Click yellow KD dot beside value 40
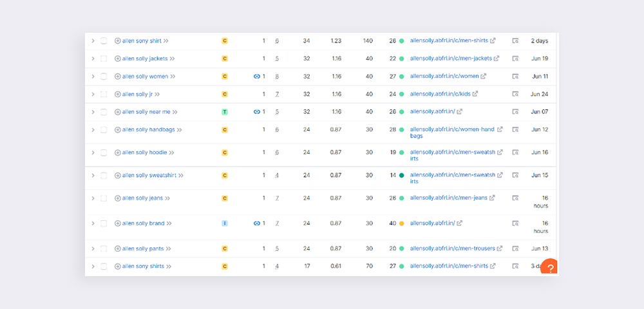The width and height of the screenshot is (644, 309). 401,223
